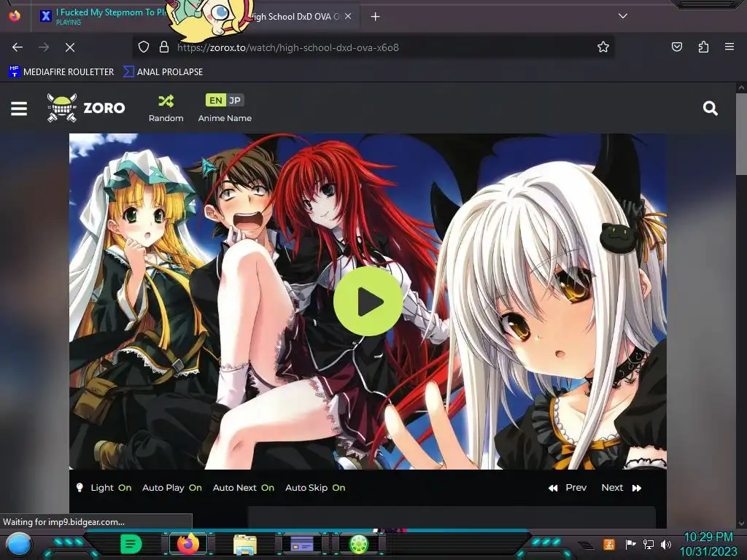Click the browser forward arrow

point(44,47)
